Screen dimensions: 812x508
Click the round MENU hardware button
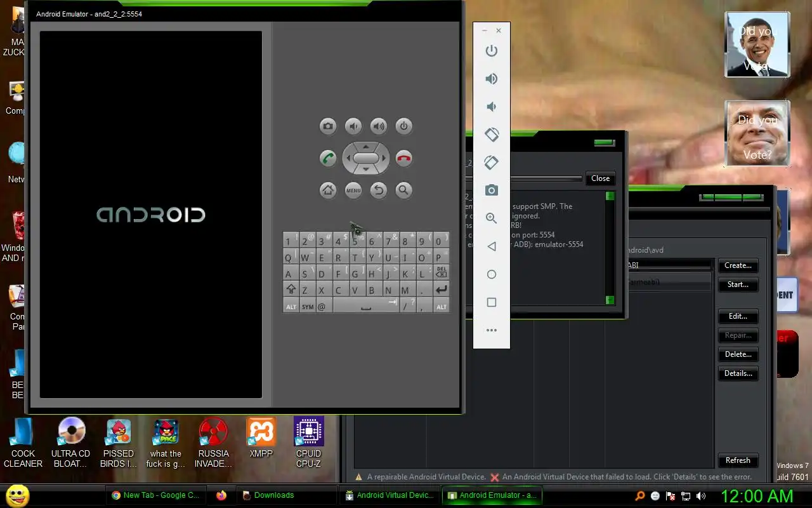[353, 190]
